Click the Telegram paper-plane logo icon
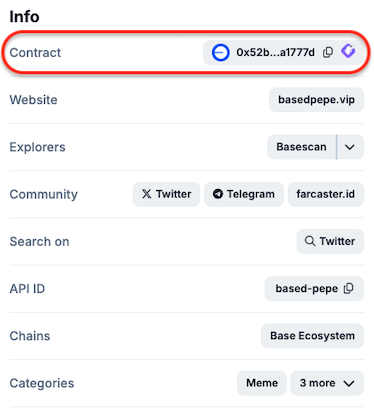 click(x=218, y=194)
